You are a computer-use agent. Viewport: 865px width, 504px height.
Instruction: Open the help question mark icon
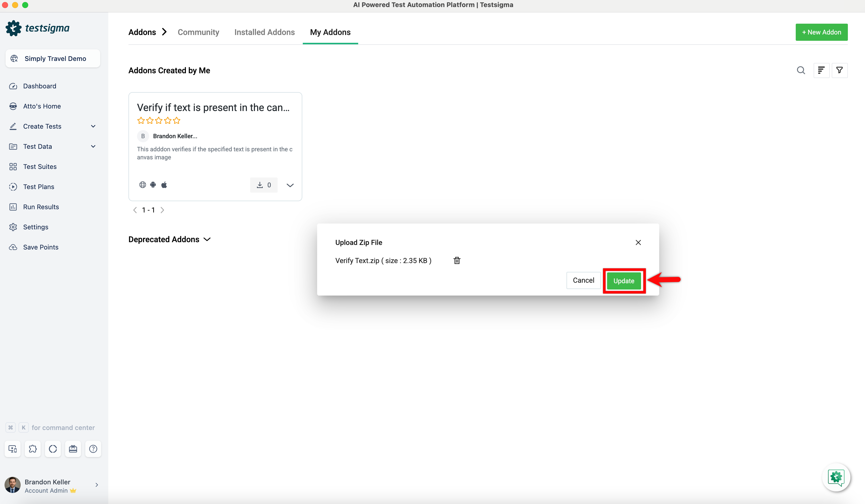(x=93, y=449)
